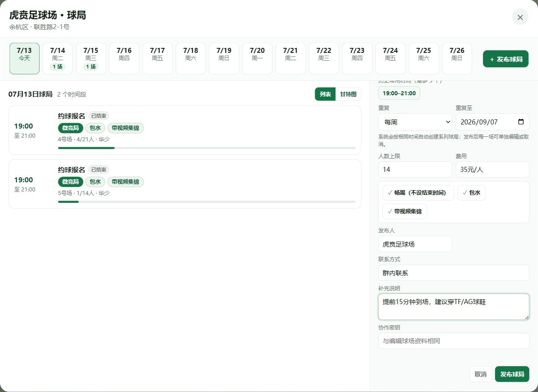Click the 已结束 badge on 5号场 card
This screenshot has height=392, width=538.
click(98, 170)
